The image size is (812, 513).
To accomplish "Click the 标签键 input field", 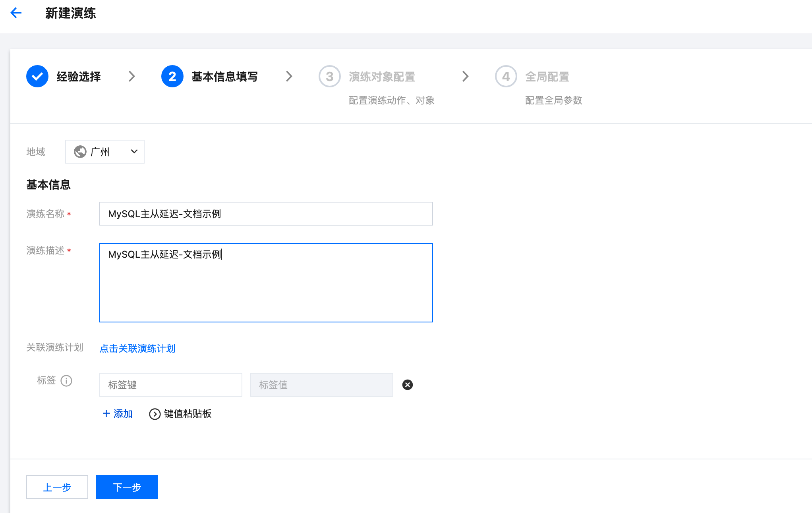I will 171,385.
